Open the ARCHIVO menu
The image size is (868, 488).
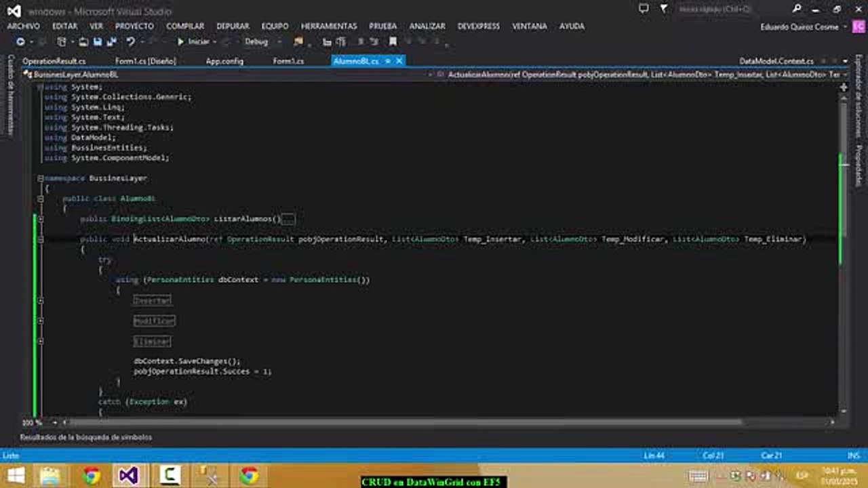(x=24, y=26)
